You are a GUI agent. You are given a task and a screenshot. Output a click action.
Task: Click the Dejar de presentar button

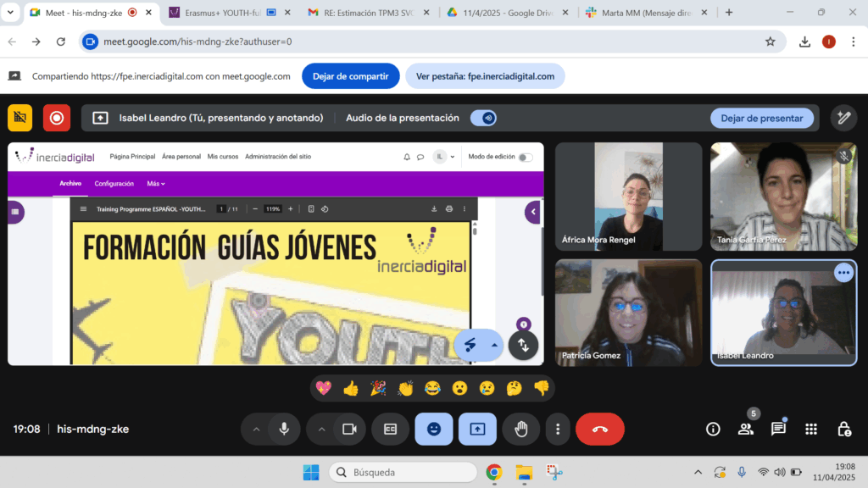[761, 118]
